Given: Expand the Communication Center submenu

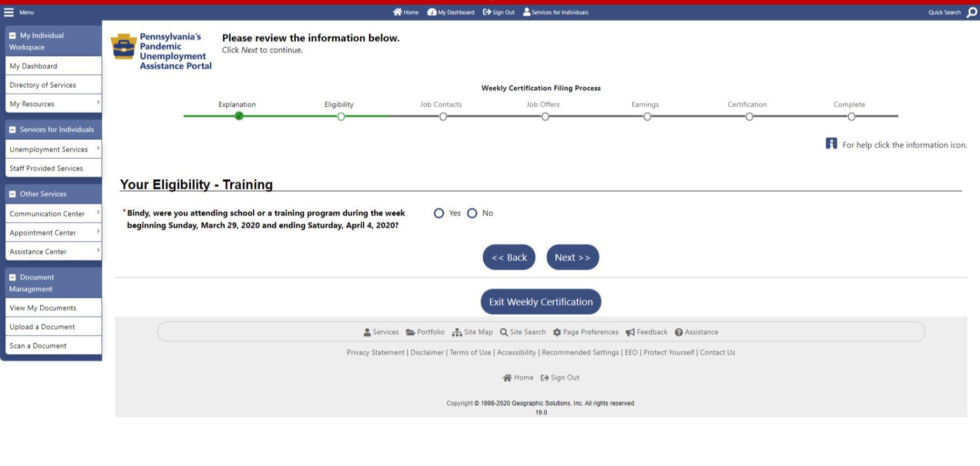Looking at the screenshot, I should (98, 213).
